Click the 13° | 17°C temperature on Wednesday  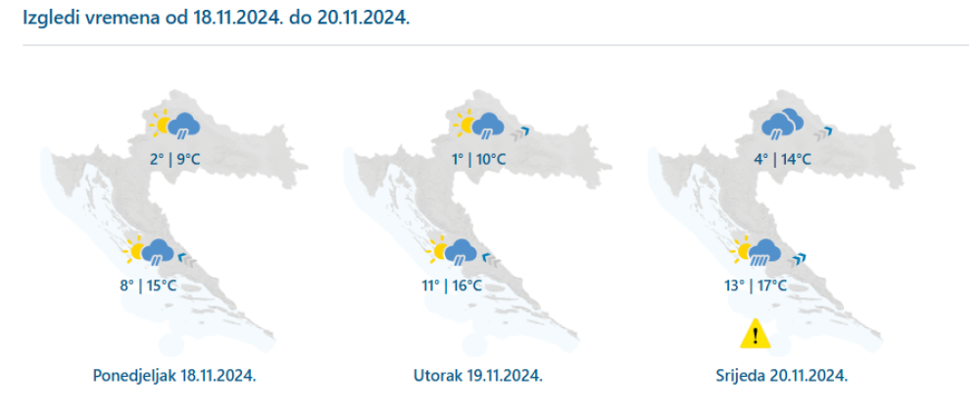pyautogui.click(x=755, y=286)
